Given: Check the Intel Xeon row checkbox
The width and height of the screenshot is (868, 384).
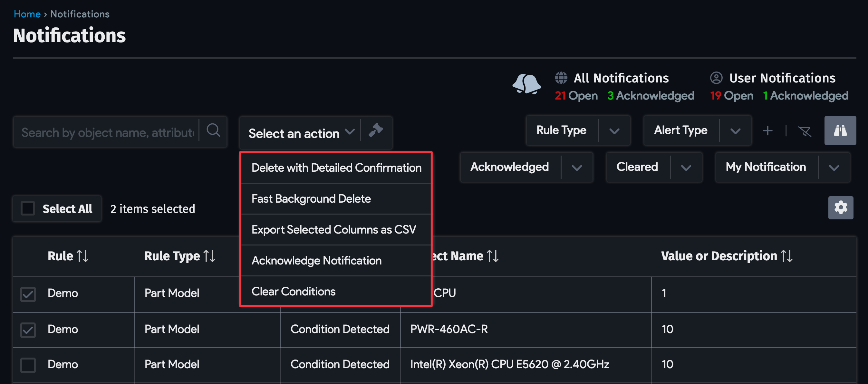Looking at the screenshot, I should 28,365.
